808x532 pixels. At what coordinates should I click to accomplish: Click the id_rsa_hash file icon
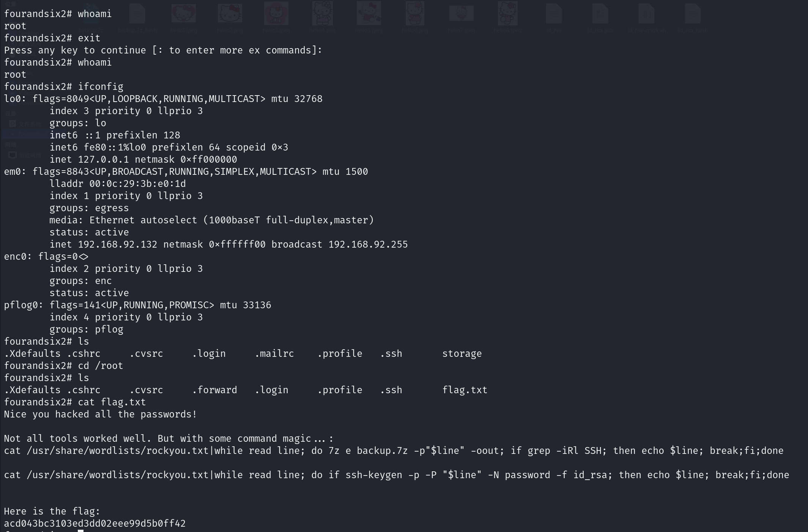[693, 14]
